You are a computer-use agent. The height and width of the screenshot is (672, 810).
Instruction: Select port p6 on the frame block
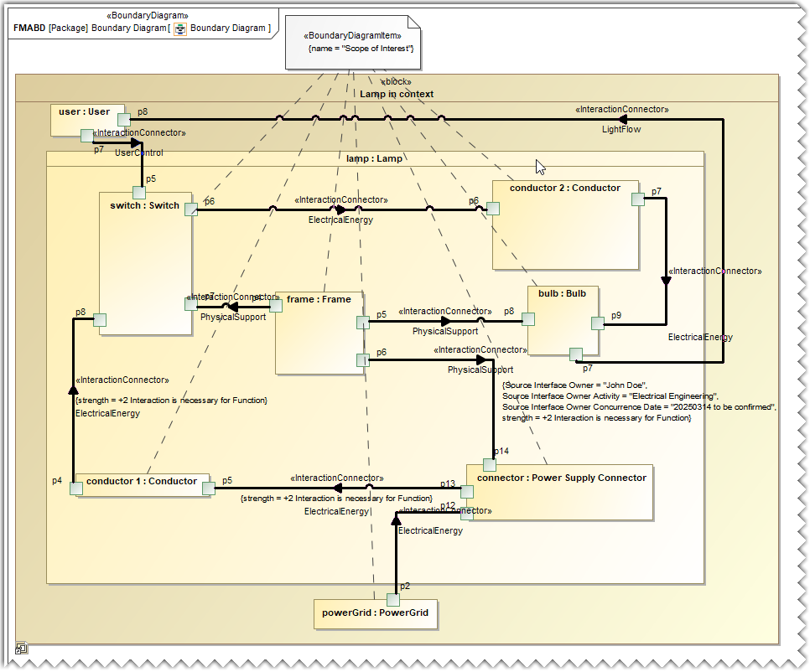363,359
